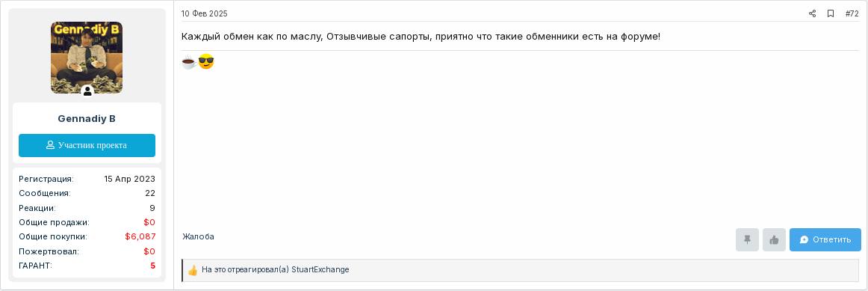
Task: Click the sunglasses emoji in signature
Action: pyautogui.click(x=206, y=62)
